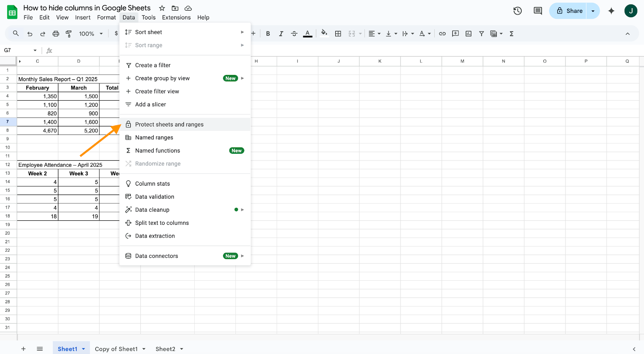Open the Edit menu
The image size is (644, 354).
tap(44, 17)
